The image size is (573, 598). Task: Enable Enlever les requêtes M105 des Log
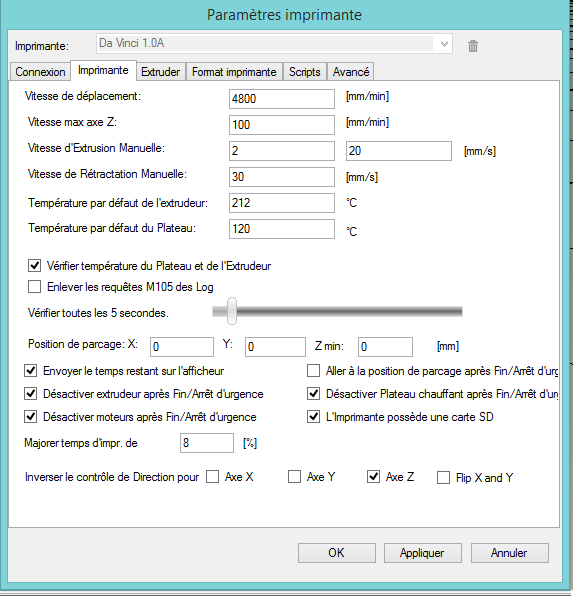[34, 286]
